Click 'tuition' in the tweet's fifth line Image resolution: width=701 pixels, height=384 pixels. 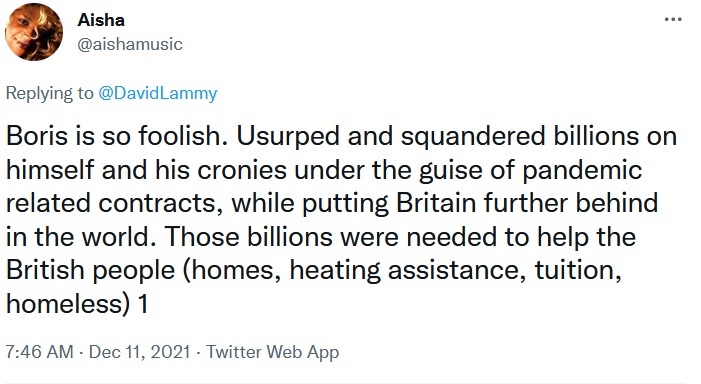click(x=578, y=271)
